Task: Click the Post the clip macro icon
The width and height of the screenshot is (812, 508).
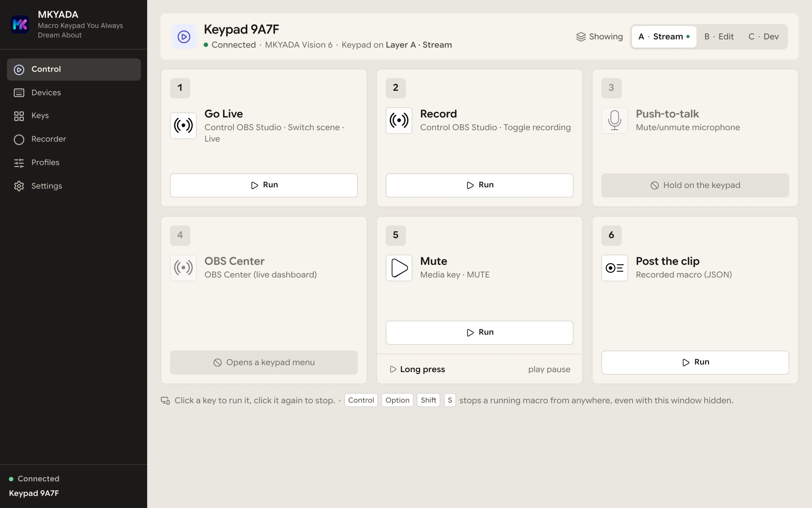Action: click(614, 268)
